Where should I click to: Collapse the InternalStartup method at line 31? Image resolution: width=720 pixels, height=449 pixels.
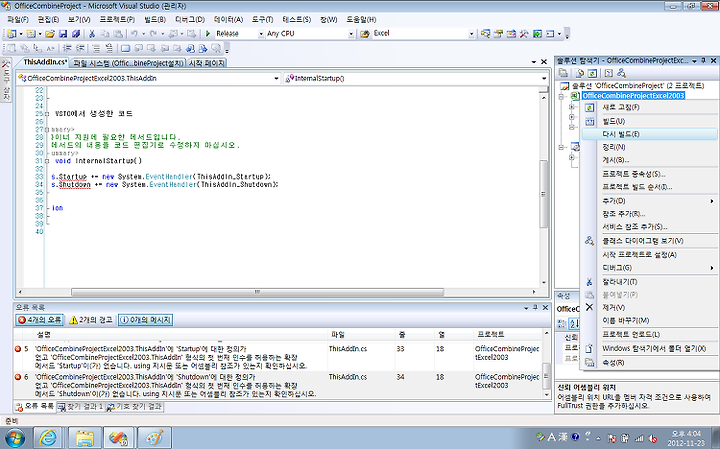coord(47,161)
